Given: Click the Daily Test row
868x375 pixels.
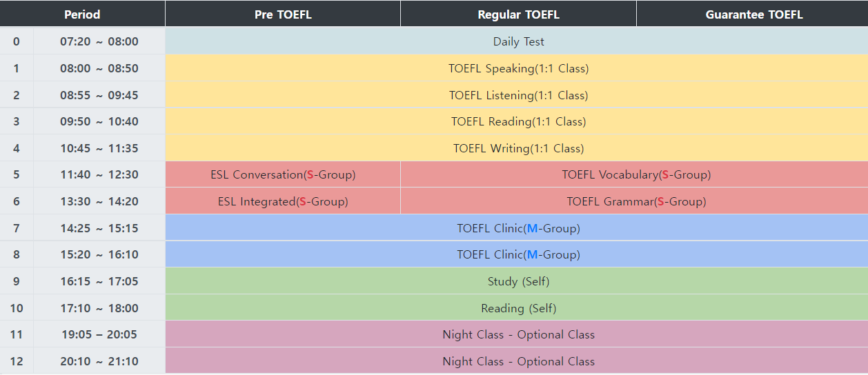Looking at the screenshot, I should click(x=518, y=41).
